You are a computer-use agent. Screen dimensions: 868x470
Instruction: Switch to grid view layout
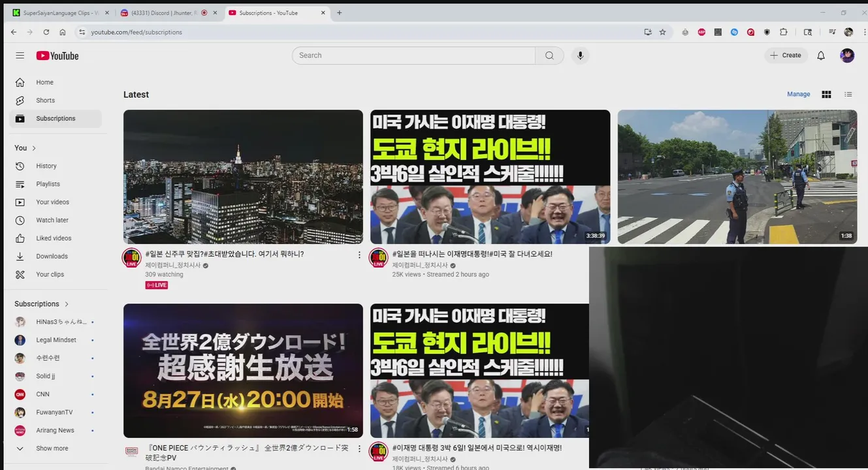826,95
